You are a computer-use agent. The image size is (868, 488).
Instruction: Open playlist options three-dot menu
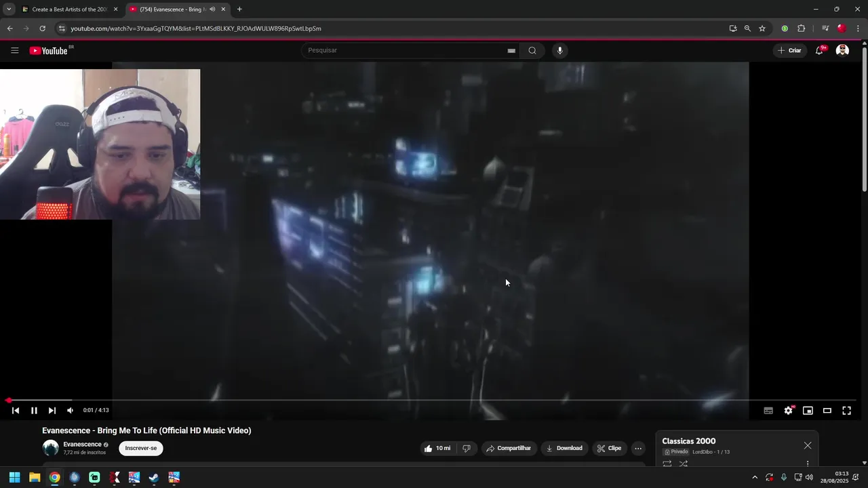pos(808,464)
